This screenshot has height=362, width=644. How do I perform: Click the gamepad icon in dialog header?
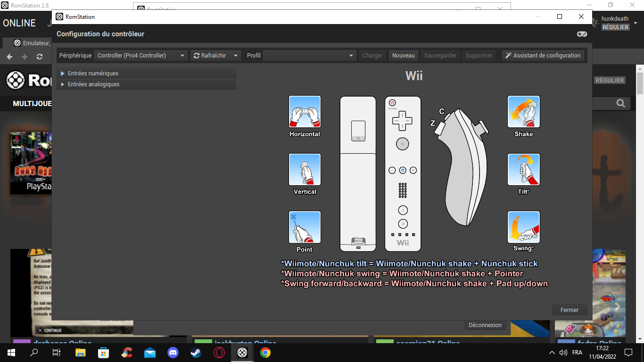[582, 34]
